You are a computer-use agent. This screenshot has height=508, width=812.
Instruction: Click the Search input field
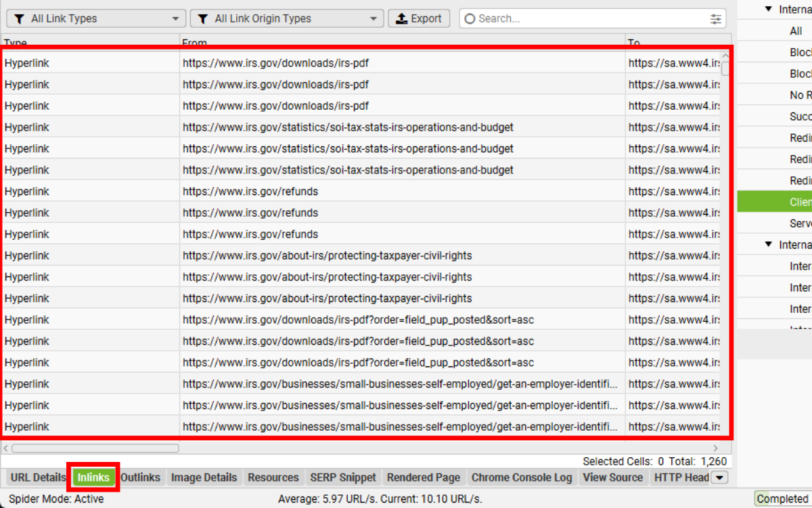pyautogui.click(x=589, y=19)
